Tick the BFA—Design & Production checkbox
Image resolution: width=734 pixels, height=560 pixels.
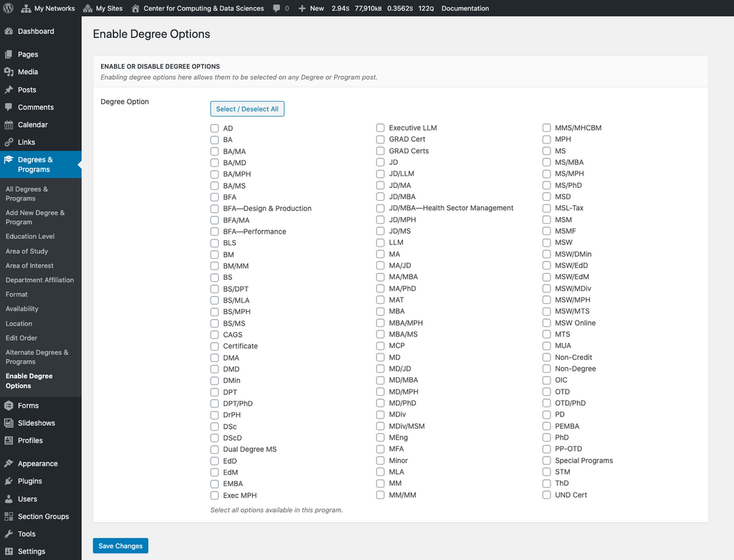[214, 209]
